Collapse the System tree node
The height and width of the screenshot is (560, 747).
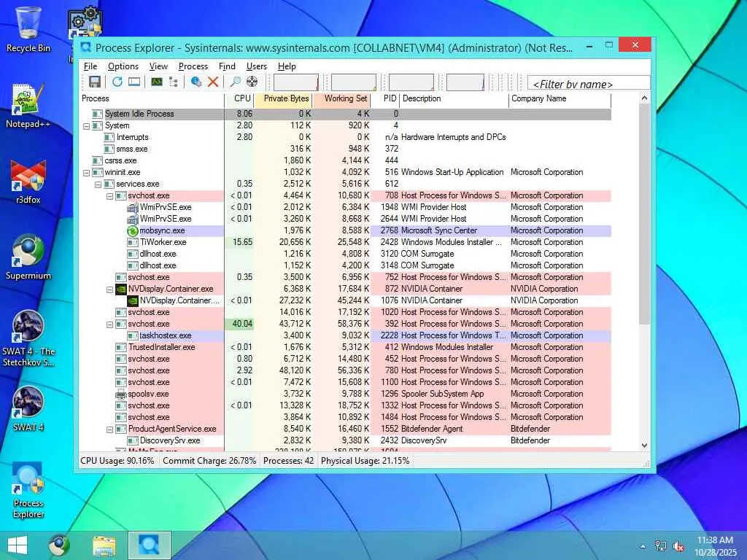pyautogui.click(x=86, y=126)
